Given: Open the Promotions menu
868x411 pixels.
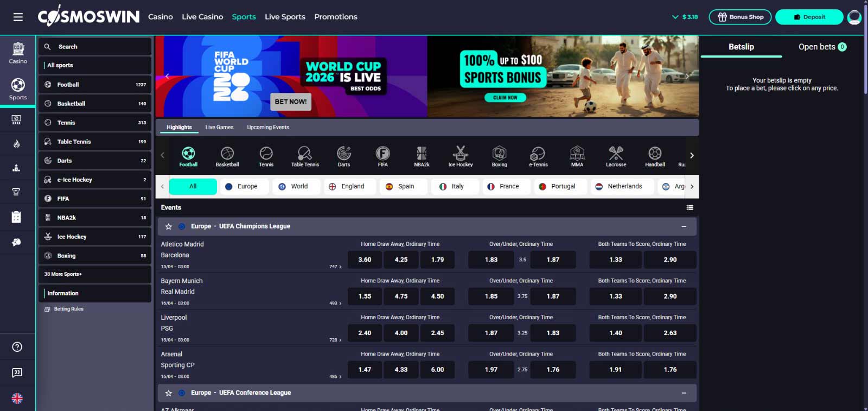Looking at the screenshot, I should [x=336, y=17].
